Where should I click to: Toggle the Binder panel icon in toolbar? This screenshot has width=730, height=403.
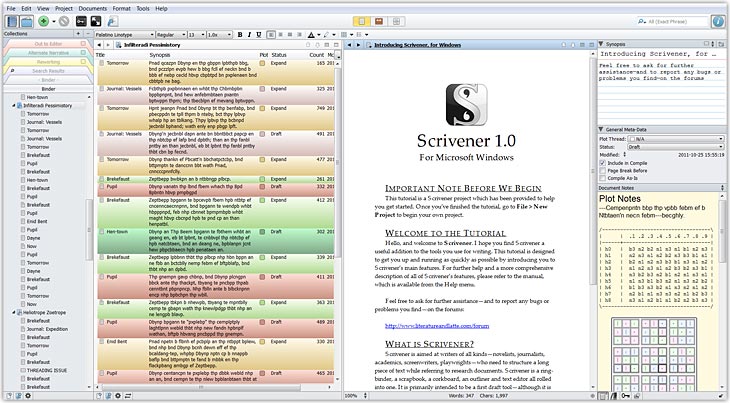[x=11, y=20]
